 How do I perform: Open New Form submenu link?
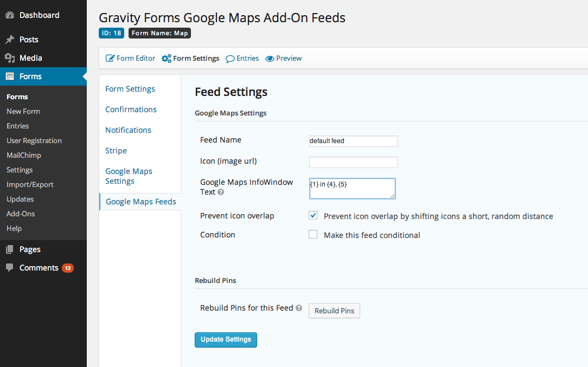[x=23, y=111]
